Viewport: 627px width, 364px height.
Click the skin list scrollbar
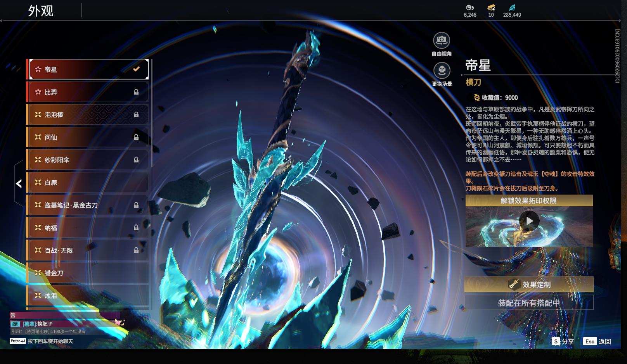(151, 113)
